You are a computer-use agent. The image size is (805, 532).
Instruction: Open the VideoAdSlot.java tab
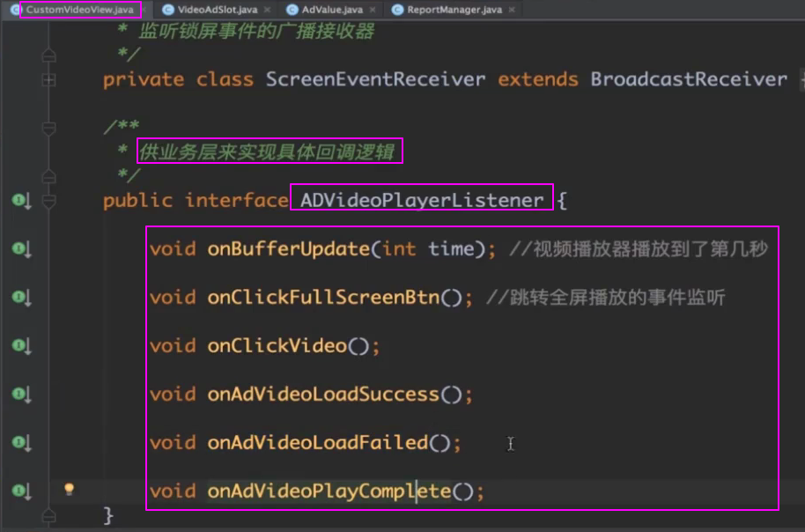point(218,10)
